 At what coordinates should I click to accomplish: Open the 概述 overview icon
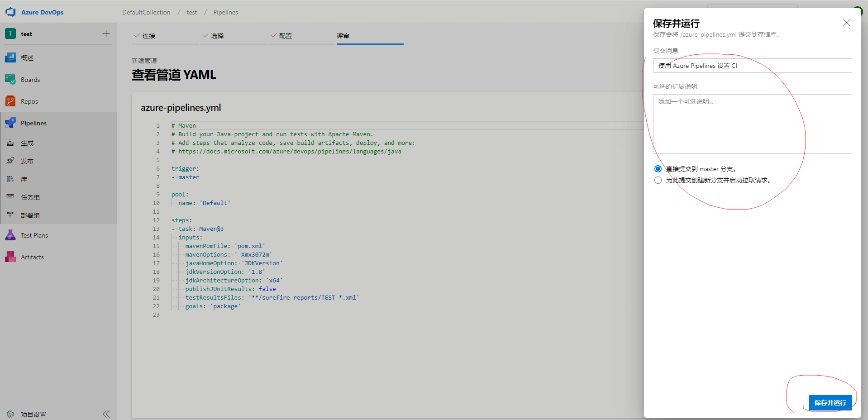tap(10, 58)
